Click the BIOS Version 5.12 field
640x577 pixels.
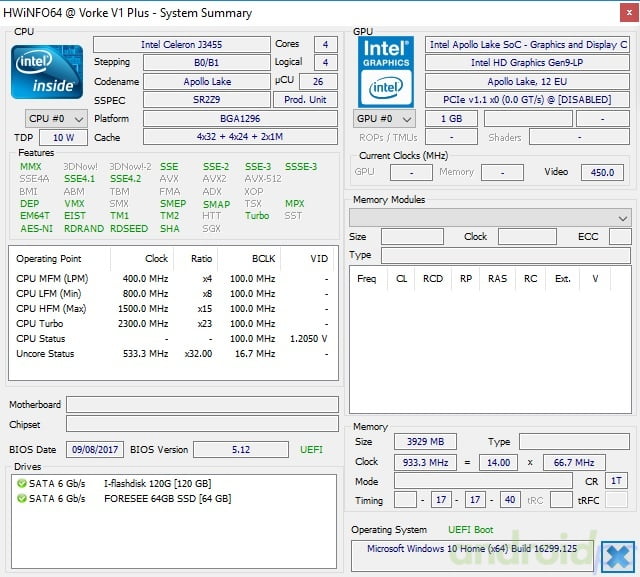point(241,450)
